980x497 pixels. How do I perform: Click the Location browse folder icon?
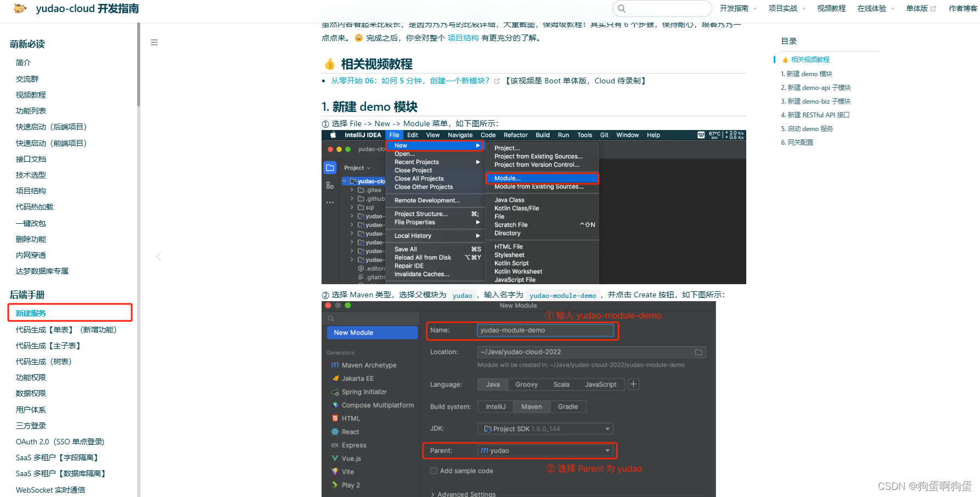(699, 352)
